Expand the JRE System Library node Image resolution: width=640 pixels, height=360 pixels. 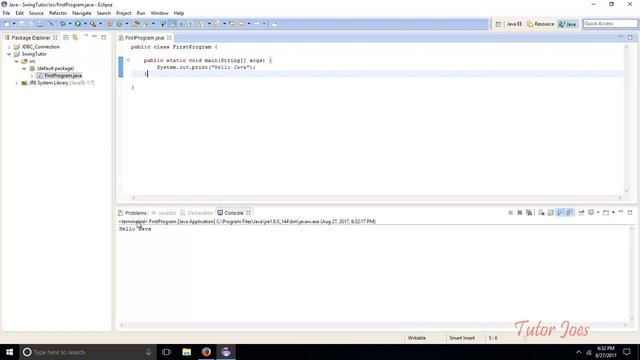17,83
